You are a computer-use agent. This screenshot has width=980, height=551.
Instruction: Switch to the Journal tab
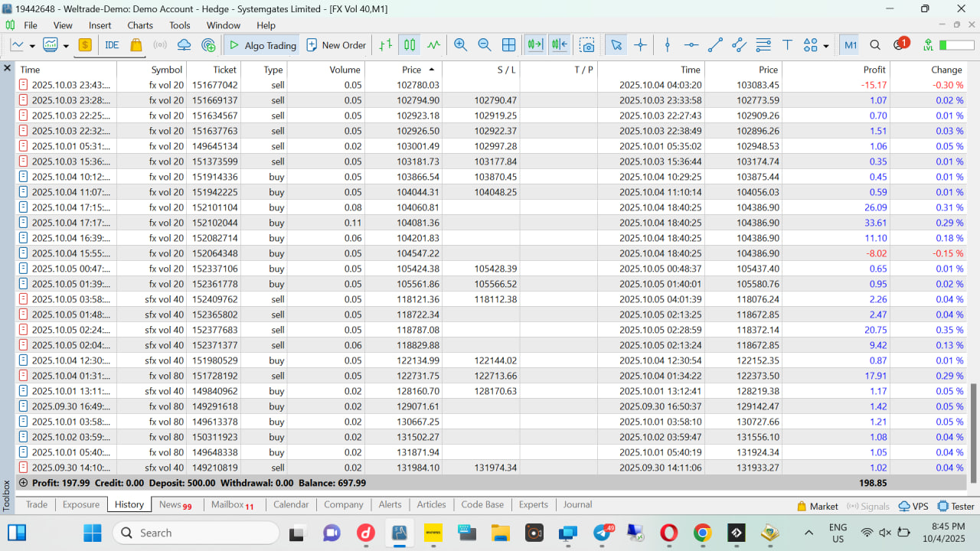pos(577,504)
